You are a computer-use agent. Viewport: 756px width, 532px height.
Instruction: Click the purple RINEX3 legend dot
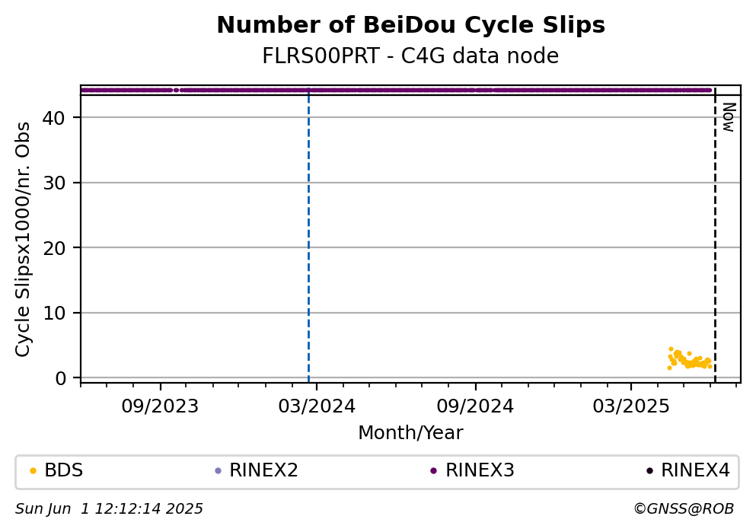(x=433, y=471)
